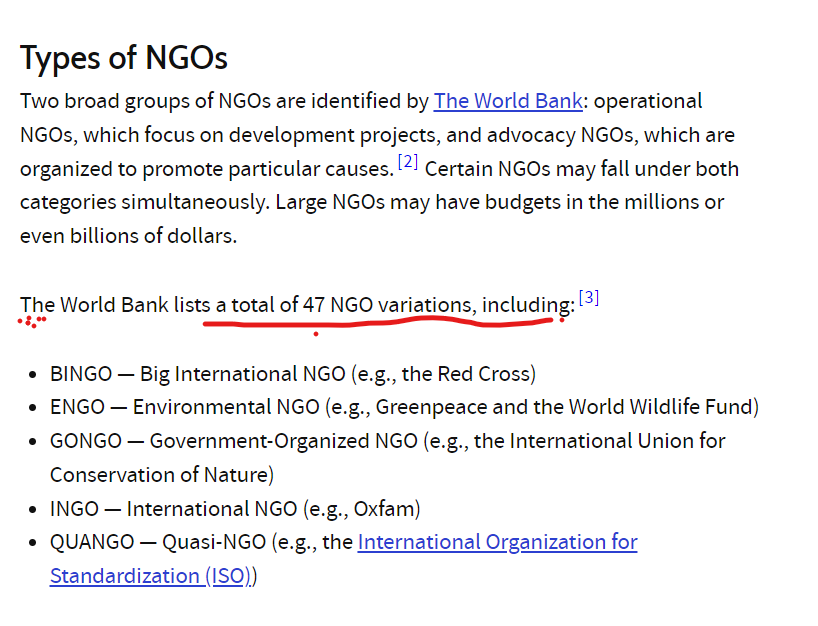Viewport: 818px width, 626px height.
Task: Click QUANGO — Quasi-NGO text
Action: click(x=158, y=542)
